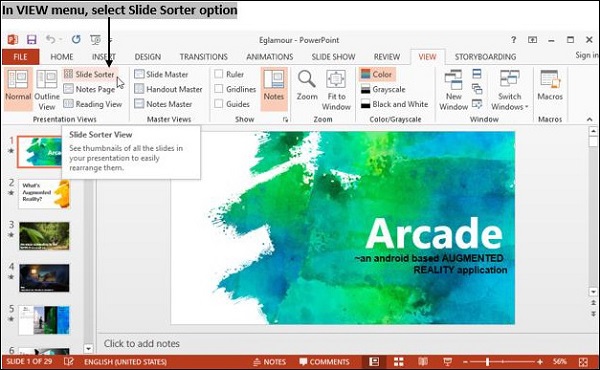
Task: Click Slide Show icon in status bar
Action: click(x=447, y=362)
